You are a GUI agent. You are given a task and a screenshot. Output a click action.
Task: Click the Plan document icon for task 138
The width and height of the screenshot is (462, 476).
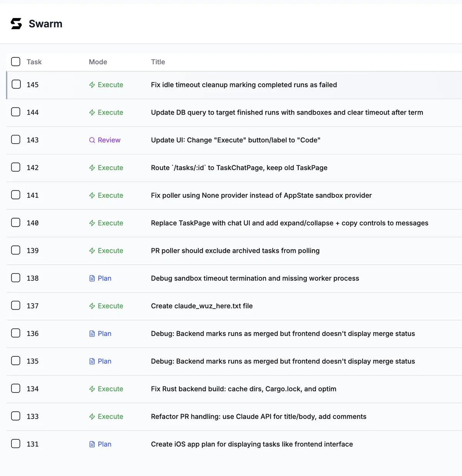click(x=92, y=279)
